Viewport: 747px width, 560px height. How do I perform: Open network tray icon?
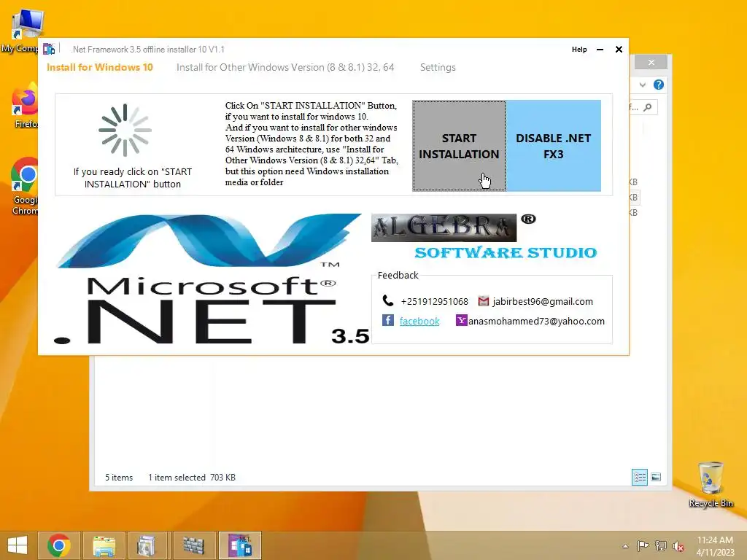click(661, 545)
